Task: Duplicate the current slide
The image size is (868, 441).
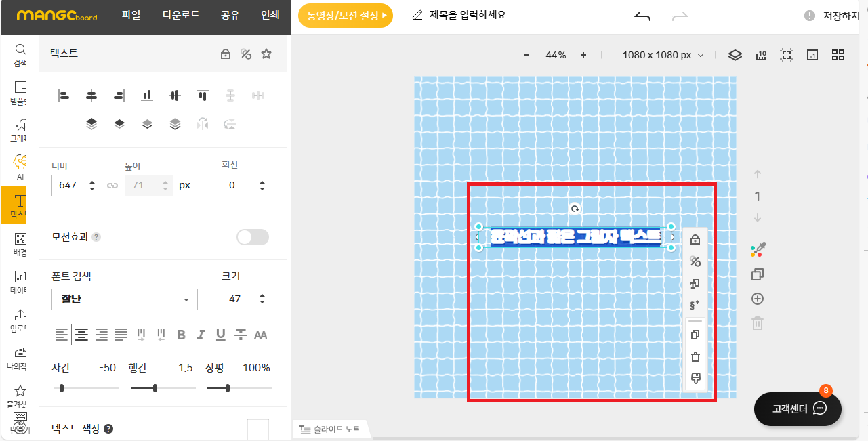Action: point(758,274)
